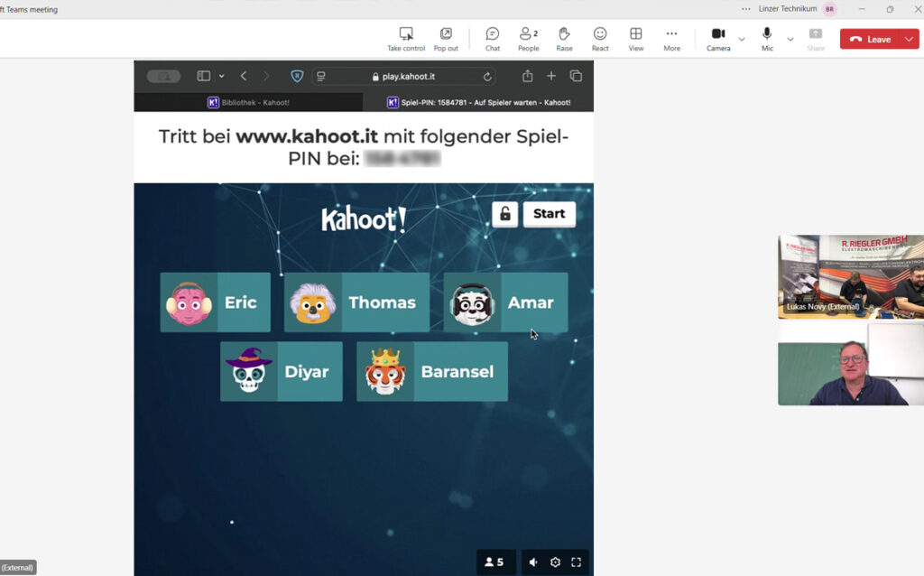The height and width of the screenshot is (576, 924).
Task: Open a new browser tab
Action: tap(551, 76)
